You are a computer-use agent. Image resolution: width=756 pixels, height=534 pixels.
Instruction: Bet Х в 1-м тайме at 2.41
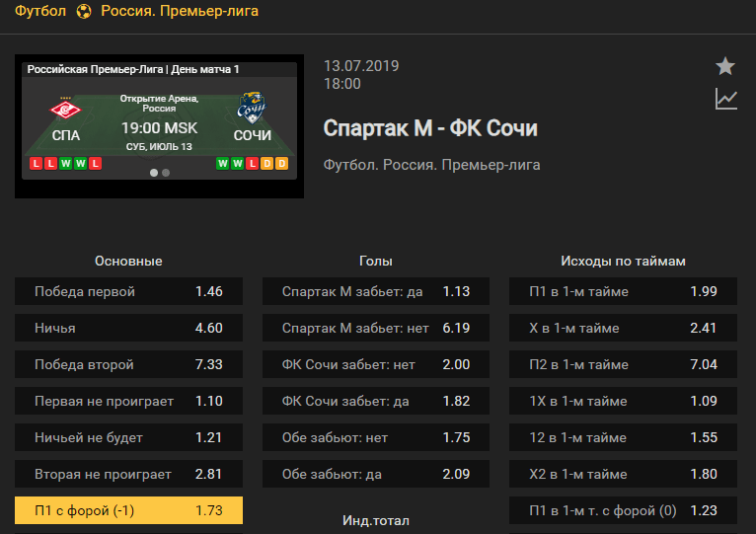point(624,328)
